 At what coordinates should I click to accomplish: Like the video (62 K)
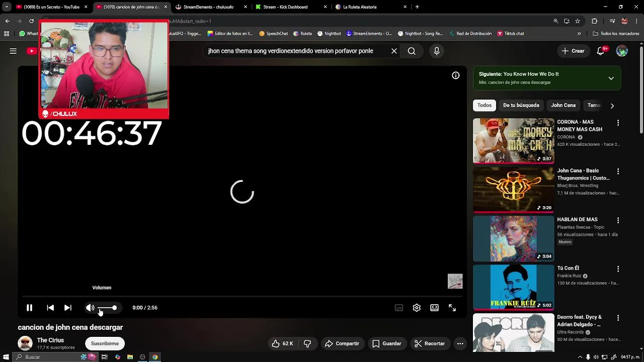point(282,343)
